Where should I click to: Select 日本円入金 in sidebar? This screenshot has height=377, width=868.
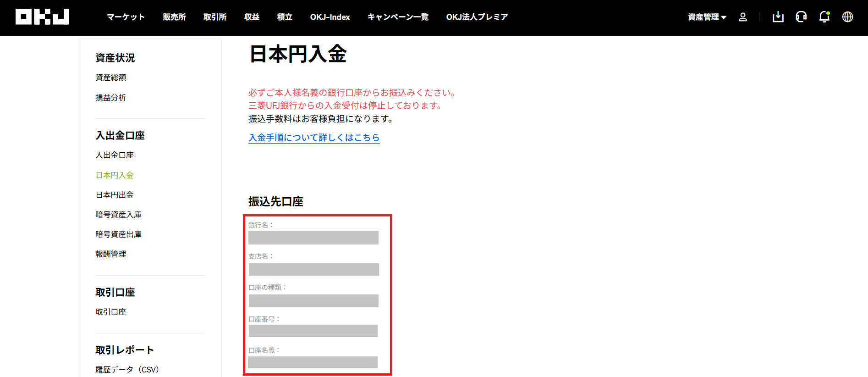[x=115, y=175]
